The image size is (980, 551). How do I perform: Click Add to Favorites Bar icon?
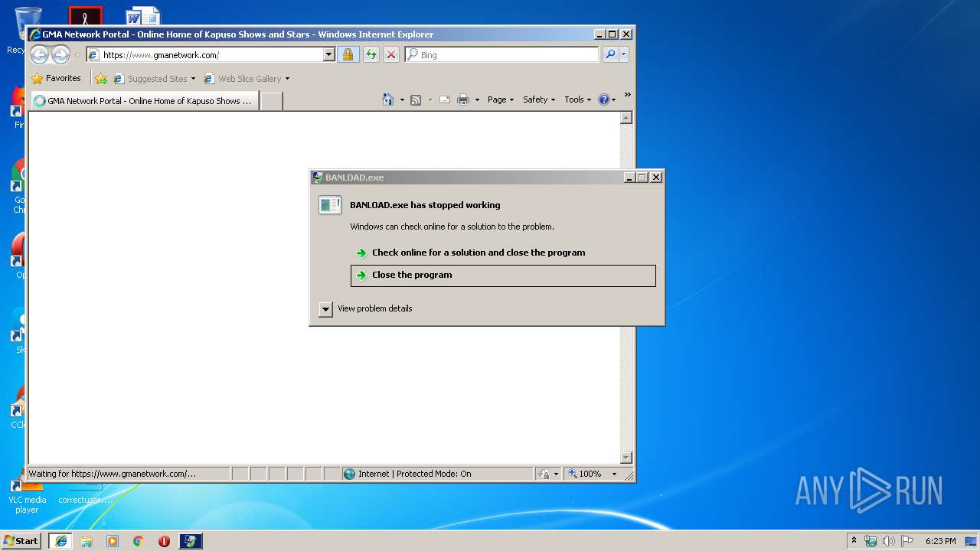click(101, 78)
